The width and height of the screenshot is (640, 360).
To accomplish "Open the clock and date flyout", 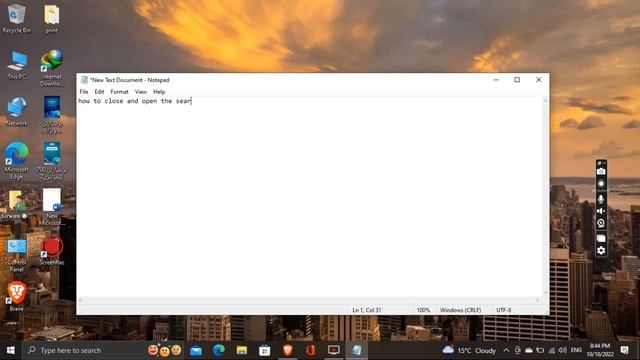I will pyautogui.click(x=600, y=350).
